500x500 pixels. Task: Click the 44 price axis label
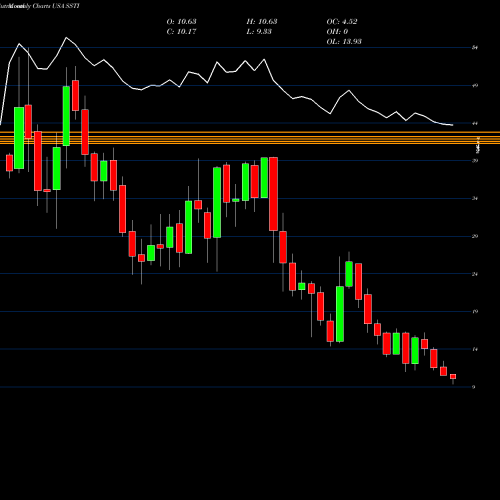point(475,123)
